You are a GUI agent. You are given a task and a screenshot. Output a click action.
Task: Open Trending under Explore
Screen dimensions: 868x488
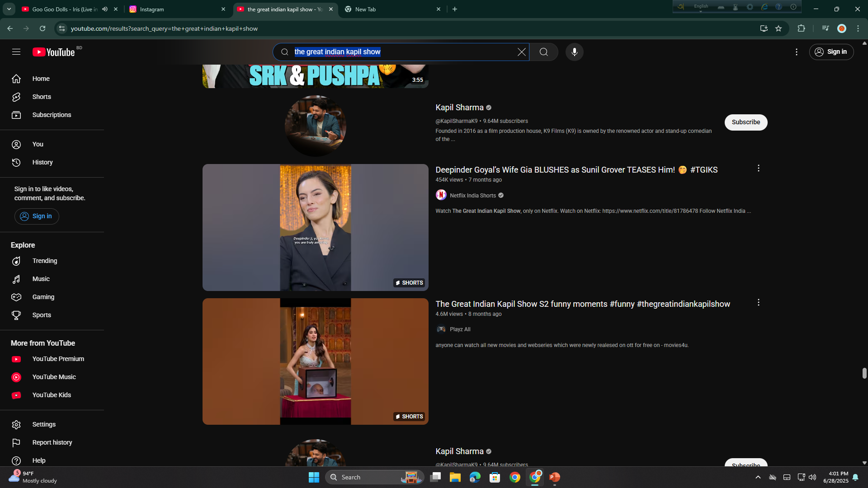[52, 261]
